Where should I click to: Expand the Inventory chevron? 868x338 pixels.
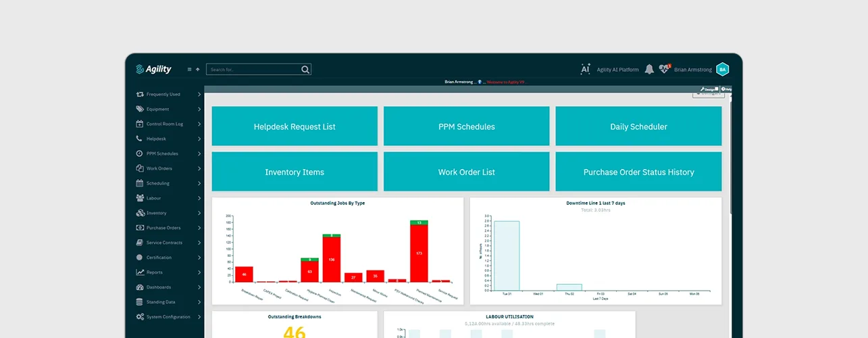point(199,213)
